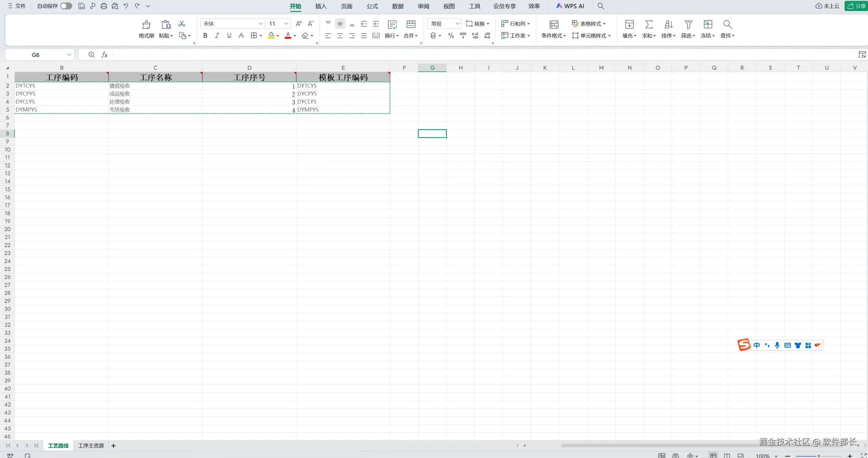
Task: Click the Format Painter (格式刷) icon
Action: [x=146, y=25]
